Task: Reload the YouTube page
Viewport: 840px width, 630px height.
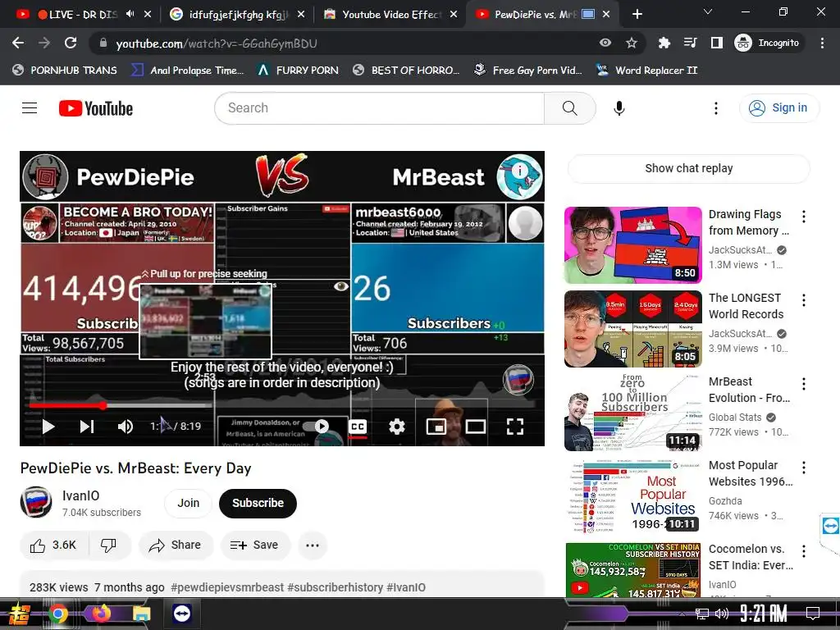Action: [71, 43]
